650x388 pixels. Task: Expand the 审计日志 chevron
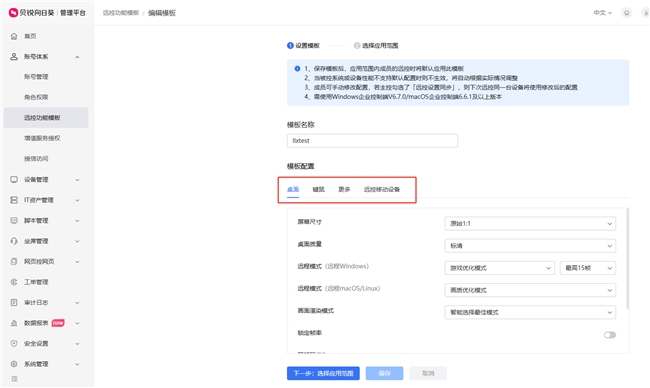point(77,303)
